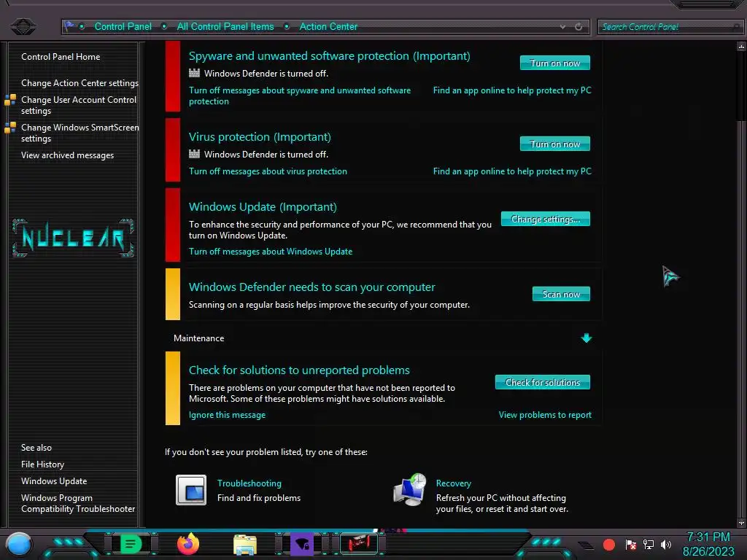Select Action Center breadcrumb

point(328,27)
